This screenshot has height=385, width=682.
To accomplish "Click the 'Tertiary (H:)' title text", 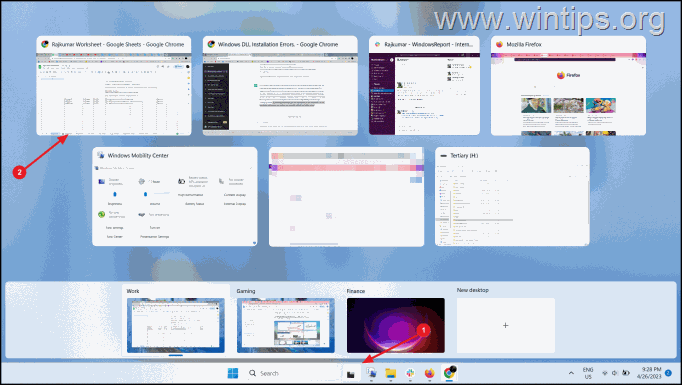I will pos(464,155).
